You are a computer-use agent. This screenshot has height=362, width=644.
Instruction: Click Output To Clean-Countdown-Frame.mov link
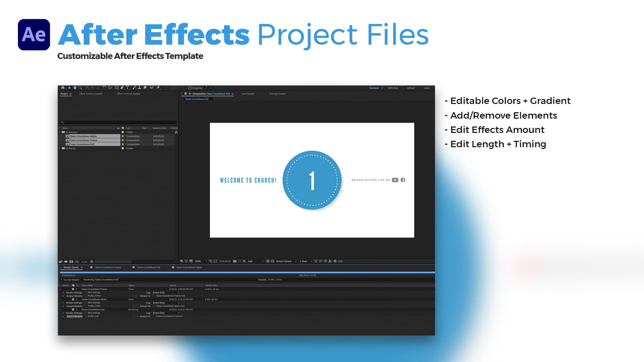pos(171,296)
